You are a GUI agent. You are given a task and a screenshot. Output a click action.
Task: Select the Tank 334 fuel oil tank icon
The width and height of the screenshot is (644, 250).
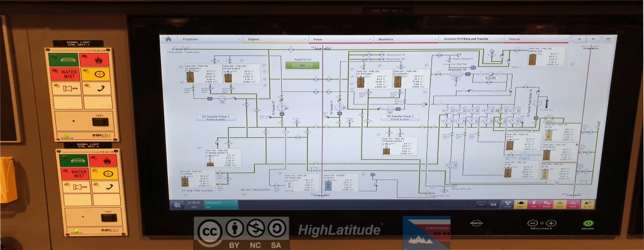(x=190, y=77)
